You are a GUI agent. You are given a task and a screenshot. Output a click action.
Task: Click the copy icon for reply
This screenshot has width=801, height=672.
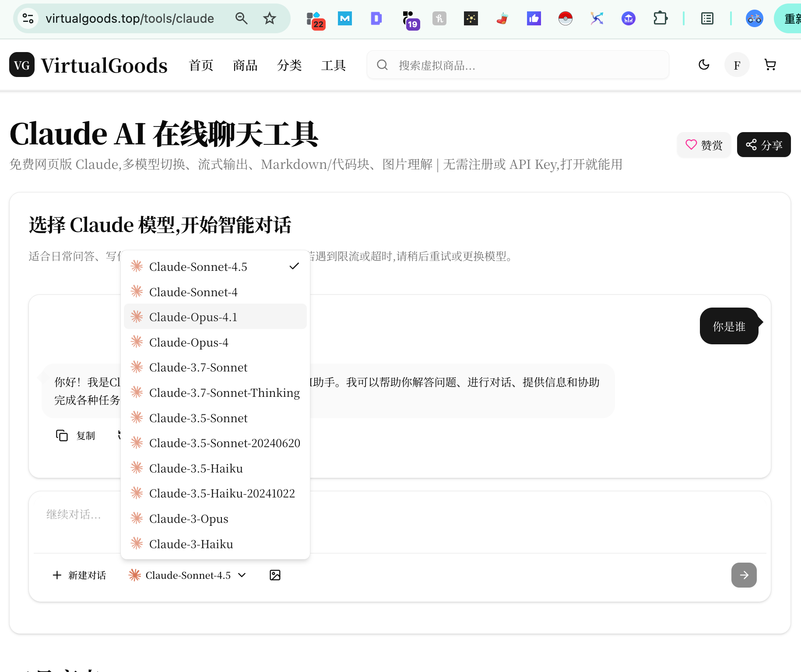[x=62, y=435]
